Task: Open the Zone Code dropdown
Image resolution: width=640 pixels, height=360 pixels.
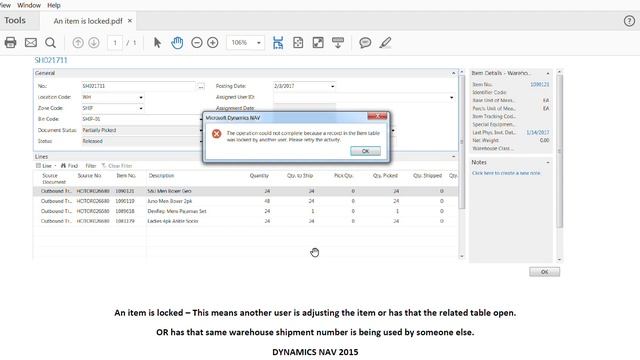Action: 141,108
